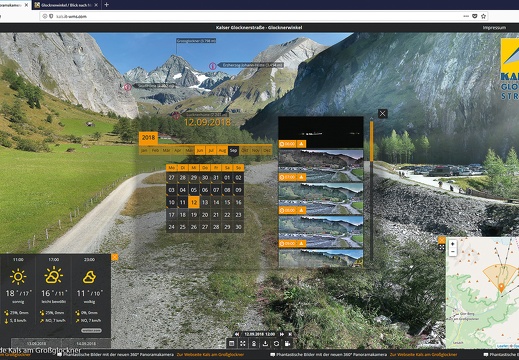Select Jun in the month bar

(200, 150)
